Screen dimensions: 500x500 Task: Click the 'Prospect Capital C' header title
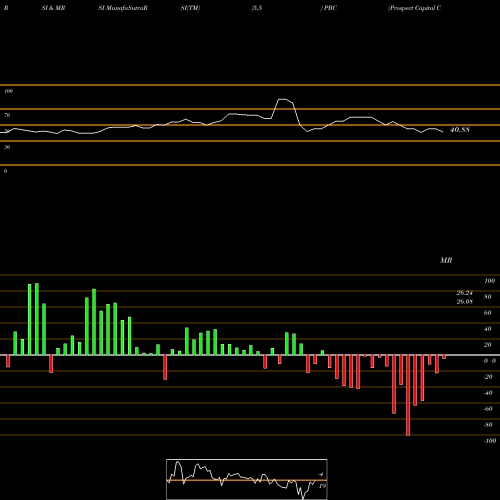[415, 8]
